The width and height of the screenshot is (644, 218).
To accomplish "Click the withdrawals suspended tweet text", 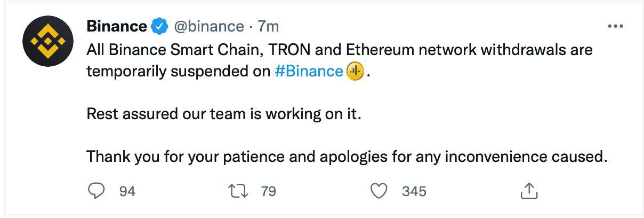I will [340, 60].
